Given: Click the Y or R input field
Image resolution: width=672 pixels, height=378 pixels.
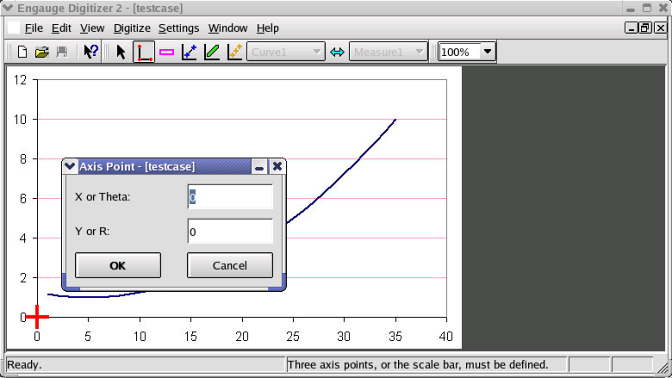Looking at the screenshot, I should tap(230, 231).
